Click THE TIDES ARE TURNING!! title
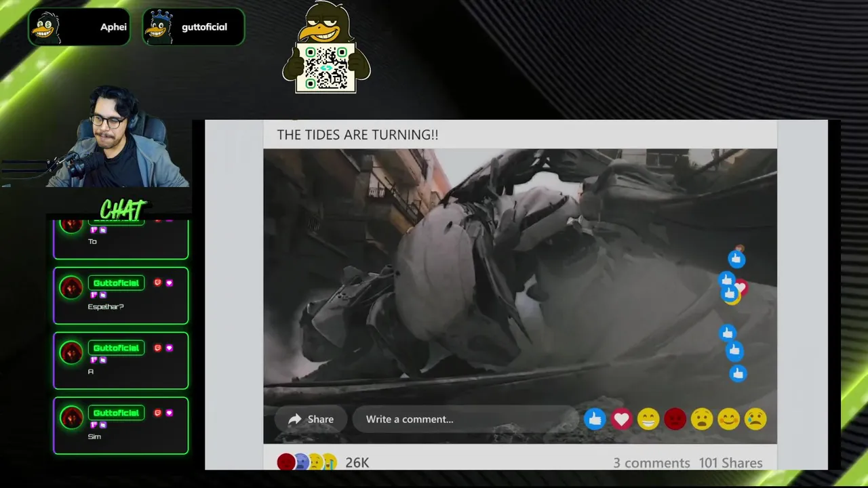The width and height of the screenshot is (868, 488). click(x=357, y=135)
